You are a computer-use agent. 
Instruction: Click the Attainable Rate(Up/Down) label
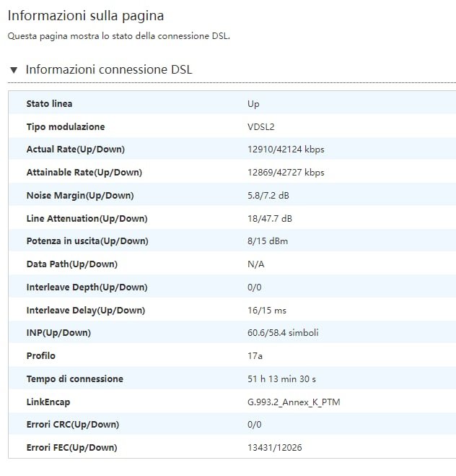point(84,173)
